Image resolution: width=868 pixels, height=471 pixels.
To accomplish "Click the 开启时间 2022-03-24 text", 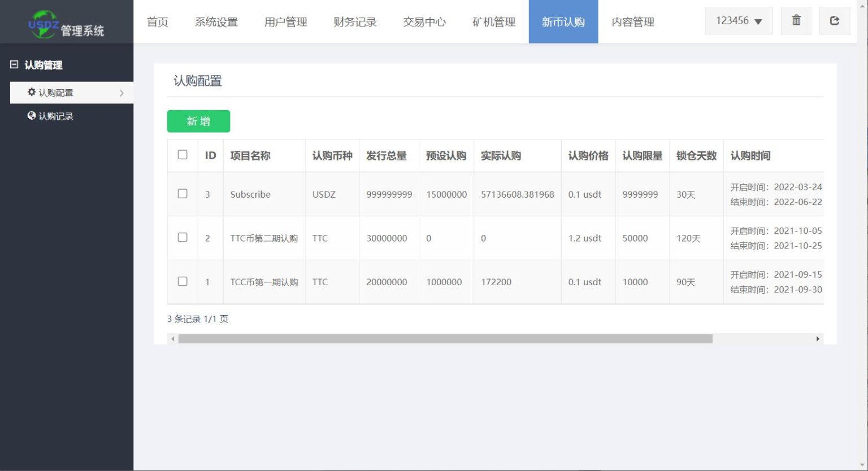I will pos(776,187).
